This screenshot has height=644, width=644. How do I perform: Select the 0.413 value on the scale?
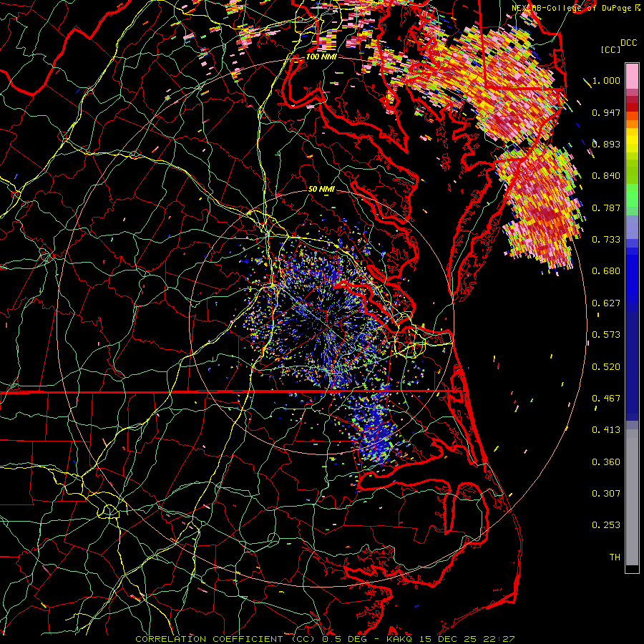click(x=606, y=430)
